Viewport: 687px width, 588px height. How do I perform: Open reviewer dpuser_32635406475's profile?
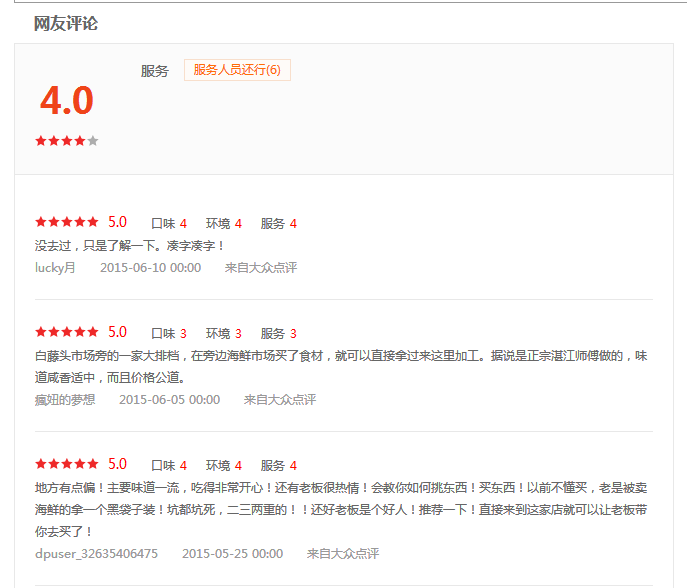96,554
